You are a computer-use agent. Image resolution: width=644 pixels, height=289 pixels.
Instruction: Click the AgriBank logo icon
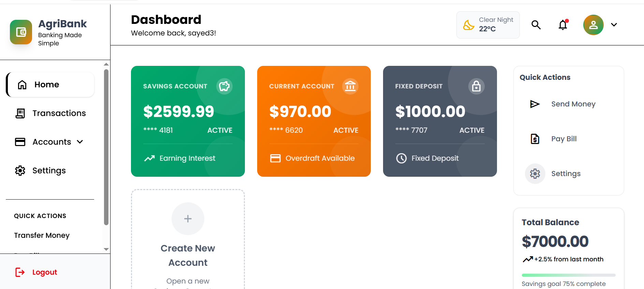pos(21,32)
